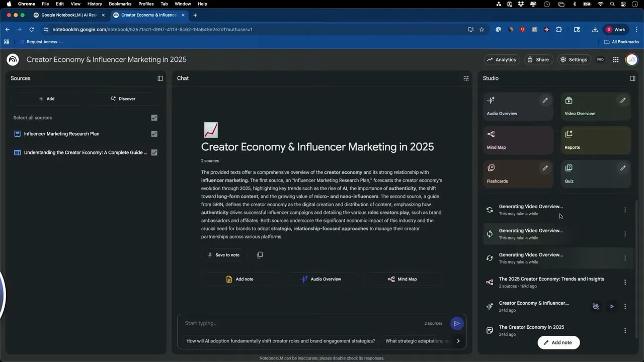
Task: Switch to the Google NotebookLM browser tab
Action: 69,15
